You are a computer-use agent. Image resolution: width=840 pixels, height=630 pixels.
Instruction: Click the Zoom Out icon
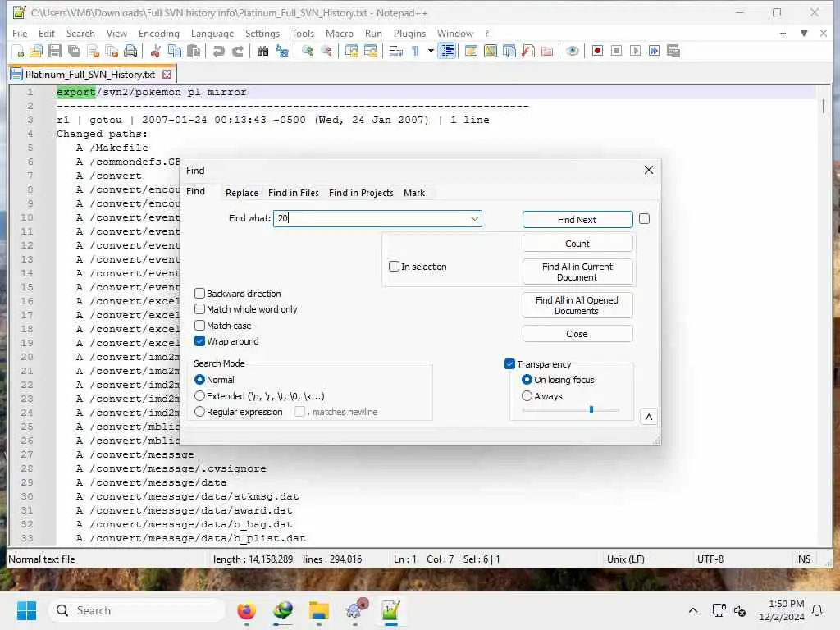click(326, 52)
